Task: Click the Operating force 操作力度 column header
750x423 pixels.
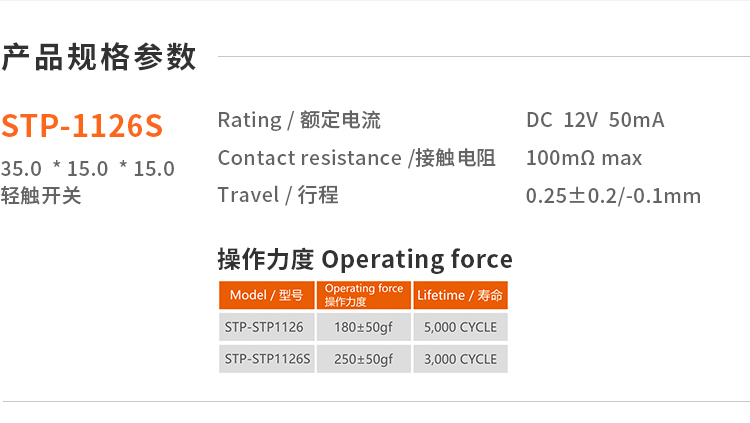Action: 364,295
